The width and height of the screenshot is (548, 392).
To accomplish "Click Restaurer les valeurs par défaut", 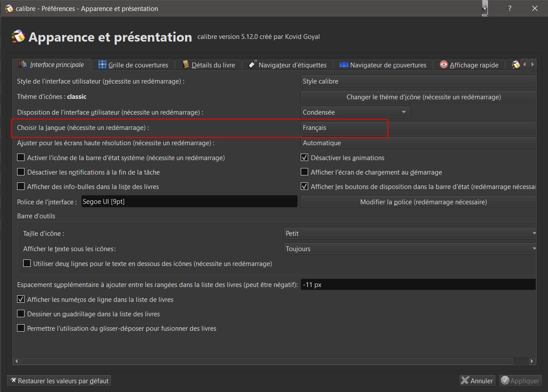I will [59, 381].
